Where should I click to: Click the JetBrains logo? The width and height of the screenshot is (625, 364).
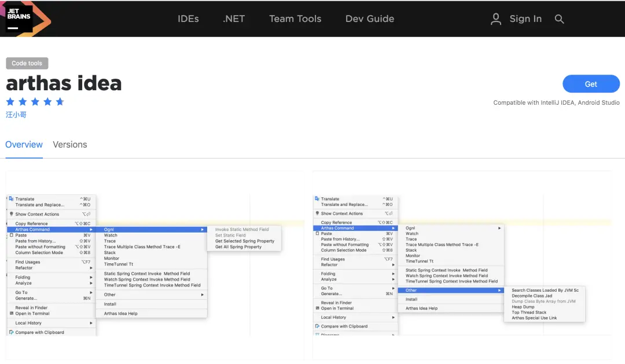25,19
